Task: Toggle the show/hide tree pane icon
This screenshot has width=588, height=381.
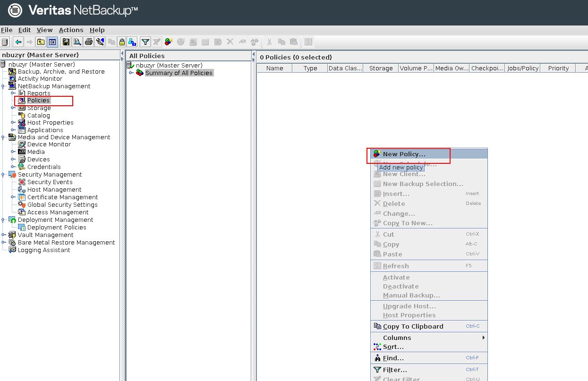Action: 52,42
